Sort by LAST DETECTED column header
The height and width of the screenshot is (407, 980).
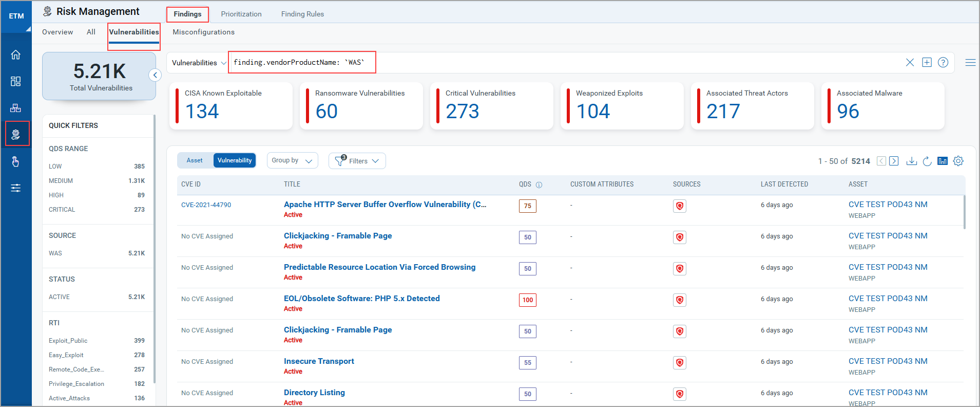[784, 184]
